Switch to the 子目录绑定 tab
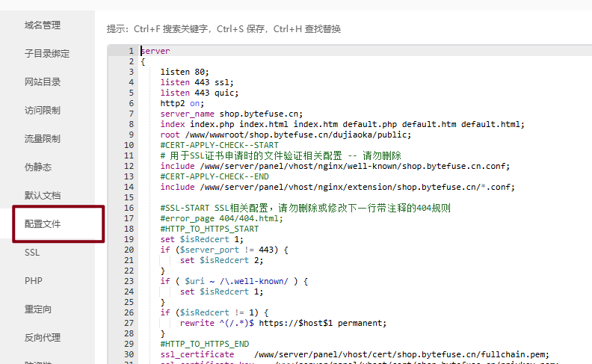Image resolution: width=592 pixels, height=364 pixels. click(x=47, y=54)
